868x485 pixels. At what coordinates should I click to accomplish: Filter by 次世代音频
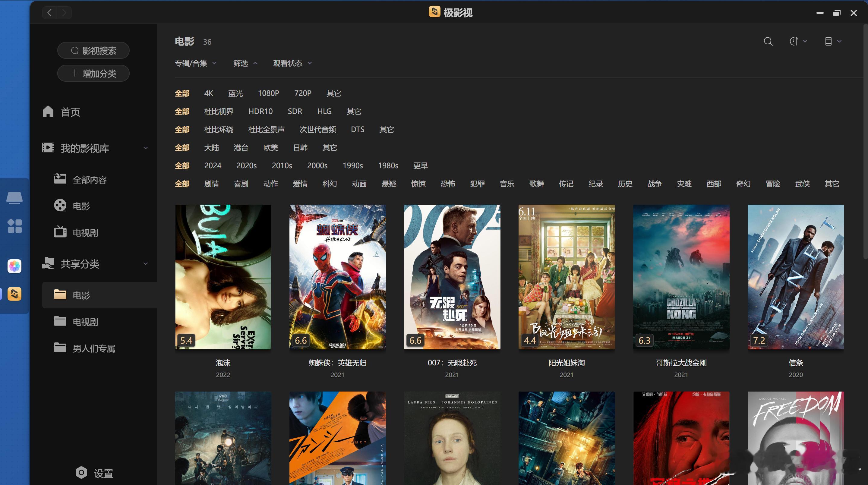(x=318, y=130)
